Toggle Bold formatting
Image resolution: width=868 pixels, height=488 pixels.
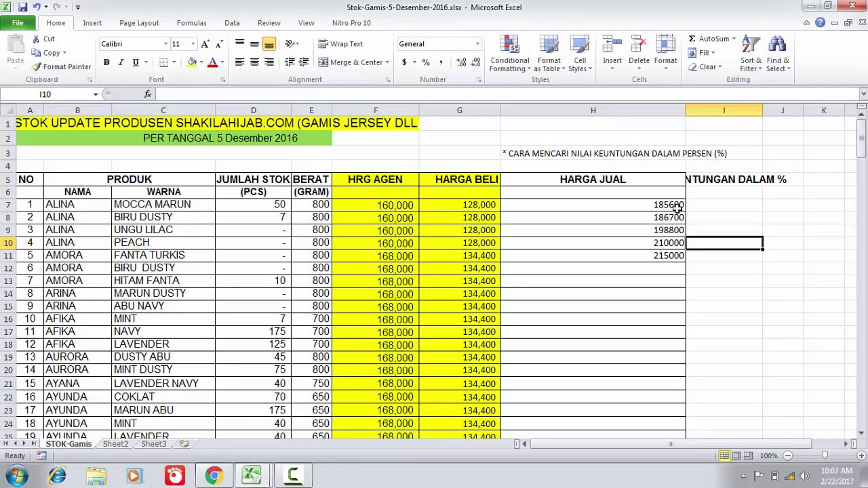tap(106, 62)
